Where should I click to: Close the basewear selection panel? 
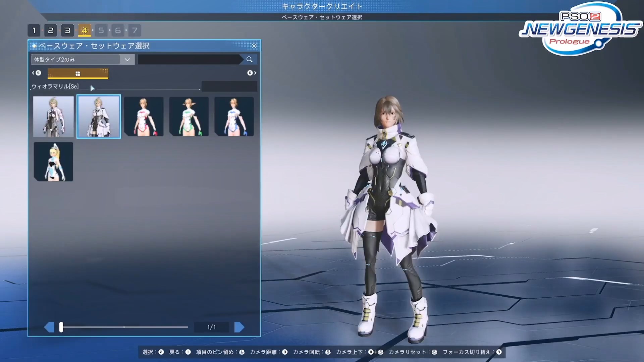pos(254,46)
